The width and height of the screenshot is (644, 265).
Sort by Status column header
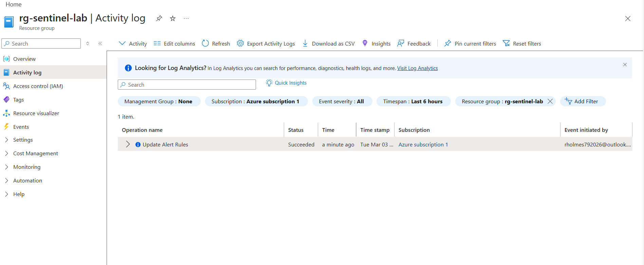click(296, 130)
